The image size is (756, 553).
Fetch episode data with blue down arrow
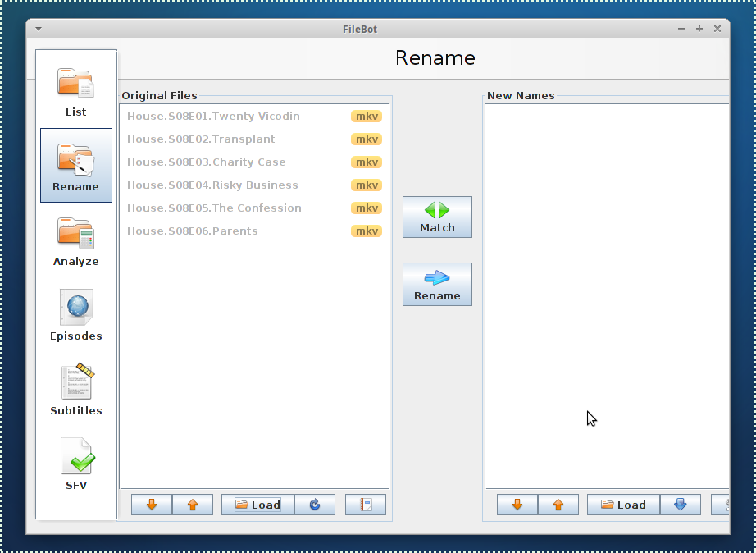pyautogui.click(x=681, y=505)
